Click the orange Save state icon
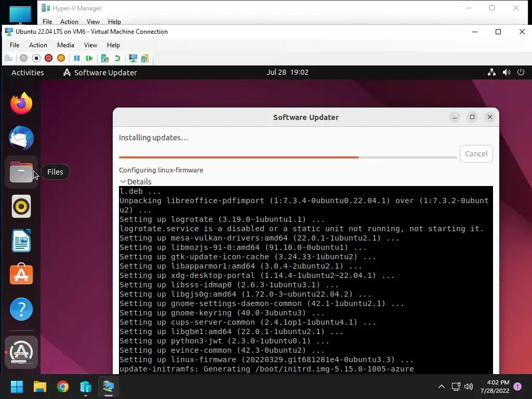Image resolution: width=532 pixels, height=399 pixels. pos(61,58)
